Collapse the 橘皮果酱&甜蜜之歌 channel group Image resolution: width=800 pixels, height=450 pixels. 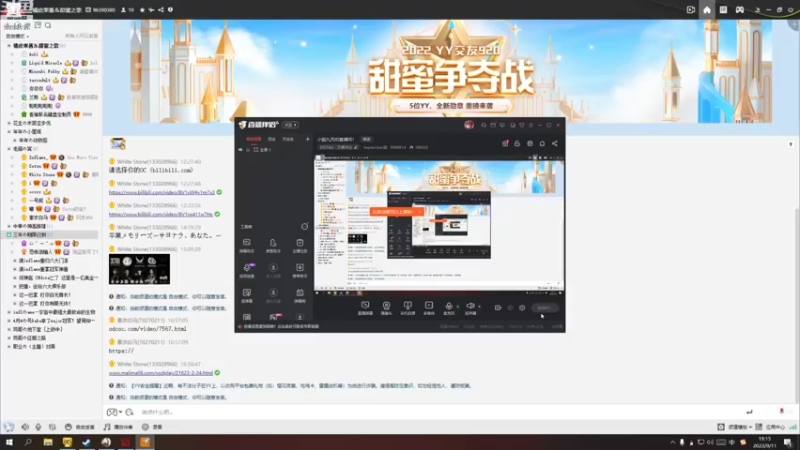tap(9, 46)
